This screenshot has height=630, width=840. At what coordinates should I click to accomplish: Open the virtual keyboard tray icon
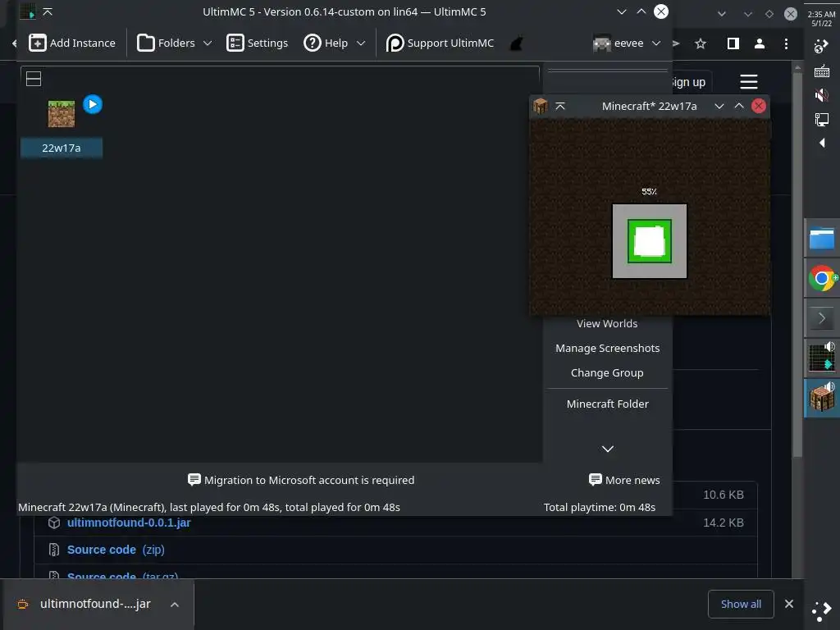click(822, 71)
